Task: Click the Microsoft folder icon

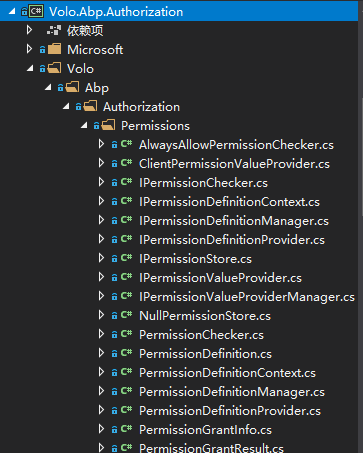Action: [x=54, y=49]
